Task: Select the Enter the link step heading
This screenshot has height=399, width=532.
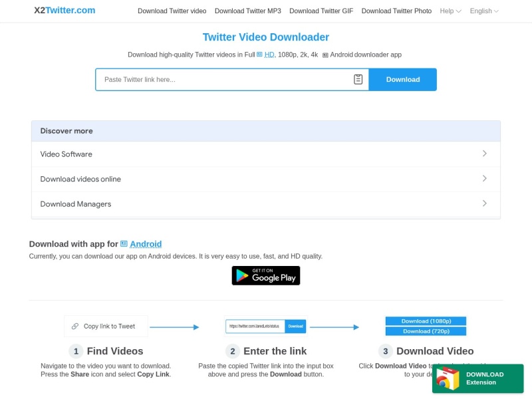Action: pyautogui.click(x=275, y=351)
